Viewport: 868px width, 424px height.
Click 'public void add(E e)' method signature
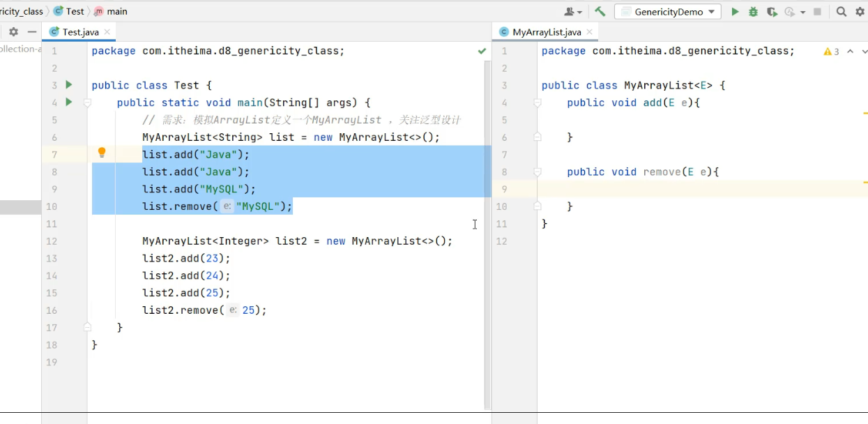point(633,103)
